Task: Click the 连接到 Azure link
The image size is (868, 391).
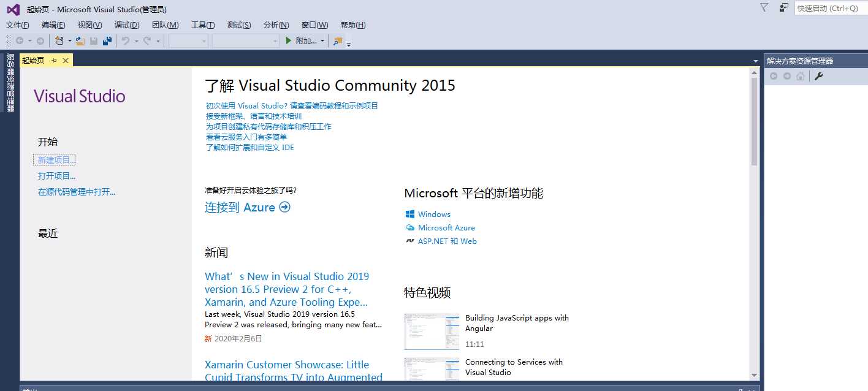Action: tap(240, 207)
